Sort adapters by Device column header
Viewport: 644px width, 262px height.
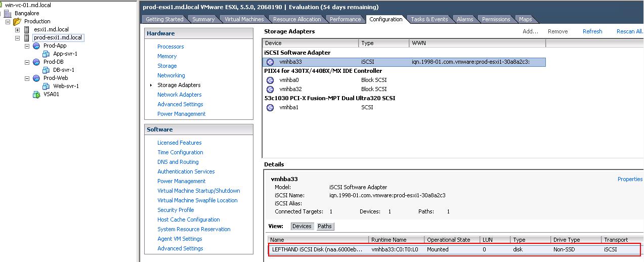(x=311, y=43)
